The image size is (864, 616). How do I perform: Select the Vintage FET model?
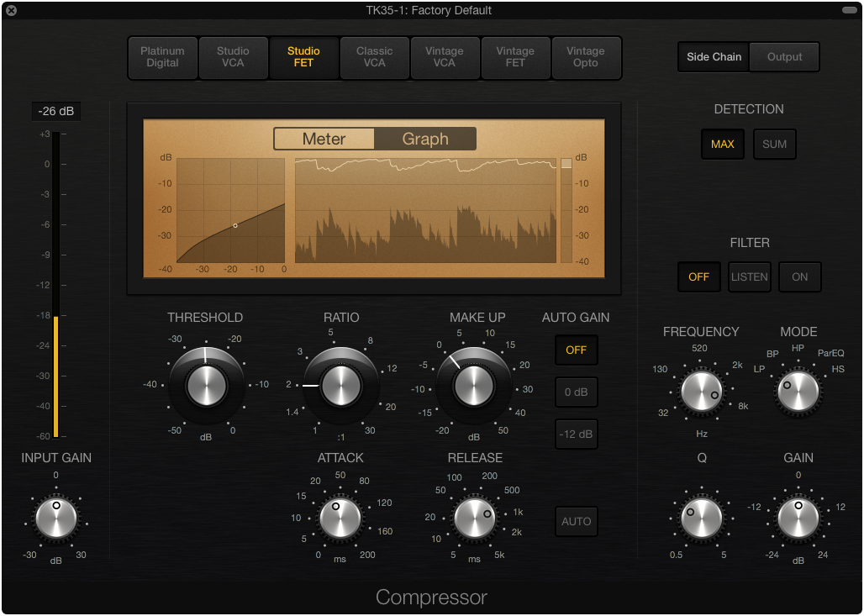(515, 57)
